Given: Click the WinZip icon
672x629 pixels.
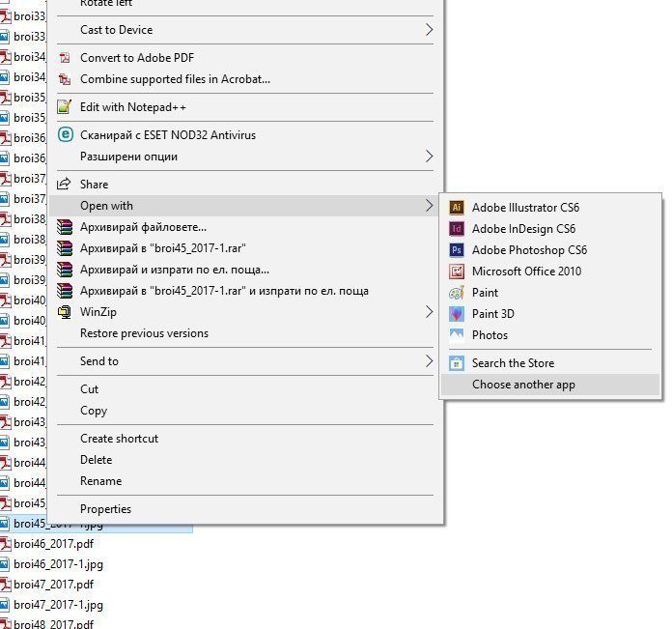Looking at the screenshot, I should click(65, 312).
